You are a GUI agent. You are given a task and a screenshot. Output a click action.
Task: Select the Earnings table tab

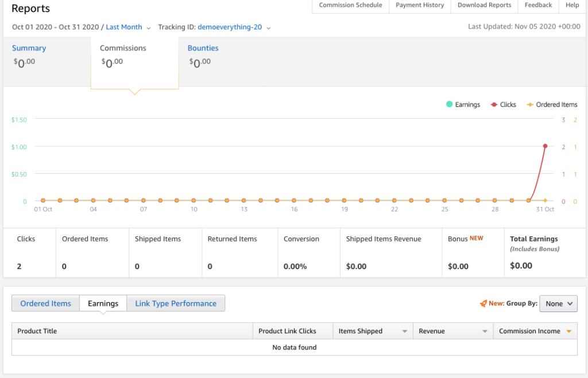tap(103, 303)
